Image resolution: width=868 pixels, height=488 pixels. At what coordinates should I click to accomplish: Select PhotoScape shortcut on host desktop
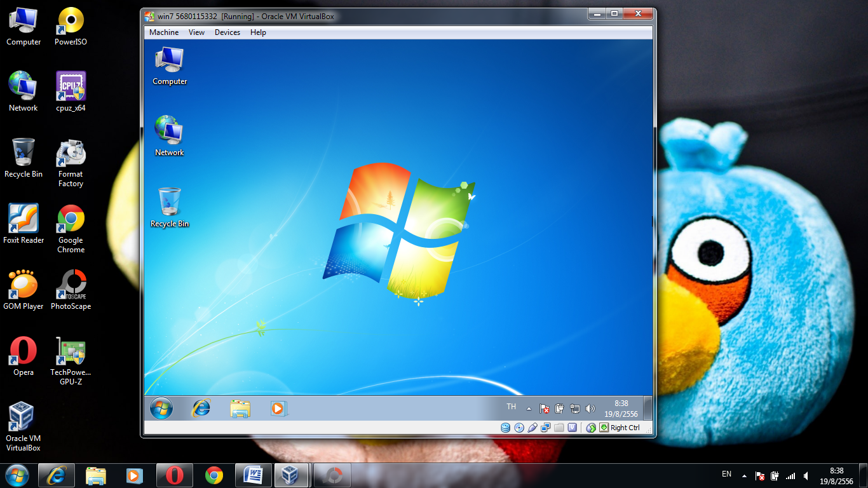(71, 290)
